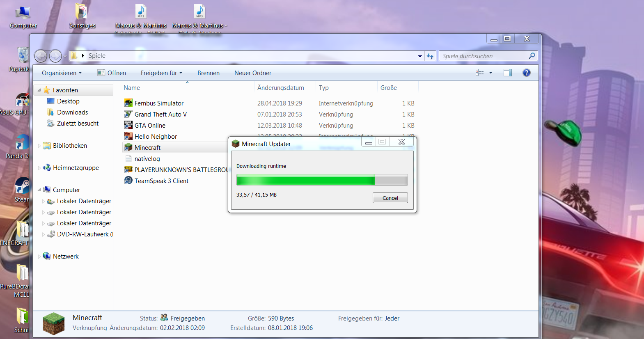Click Öffnen in the toolbar
Screen dimensions: 644x339
click(x=112, y=73)
